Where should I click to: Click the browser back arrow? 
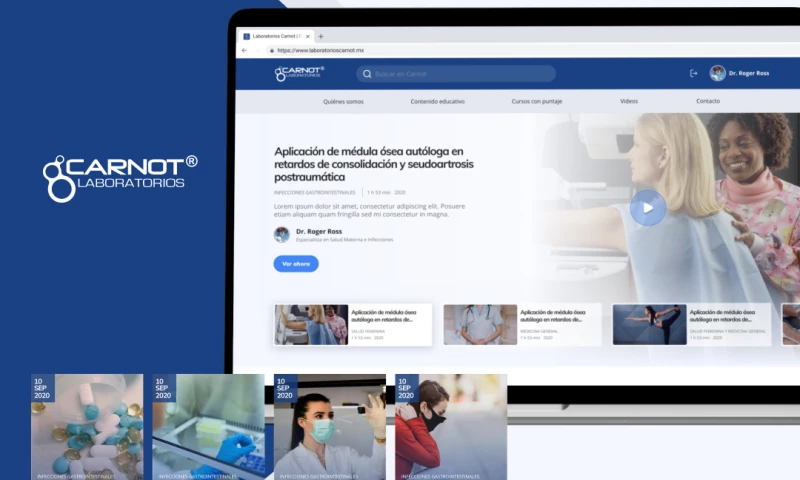click(x=244, y=50)
